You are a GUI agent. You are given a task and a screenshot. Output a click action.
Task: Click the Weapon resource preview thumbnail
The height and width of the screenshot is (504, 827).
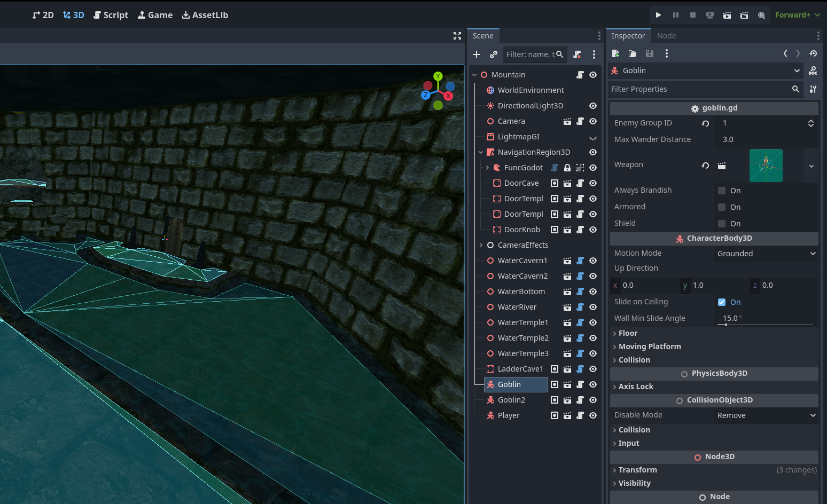766,166
